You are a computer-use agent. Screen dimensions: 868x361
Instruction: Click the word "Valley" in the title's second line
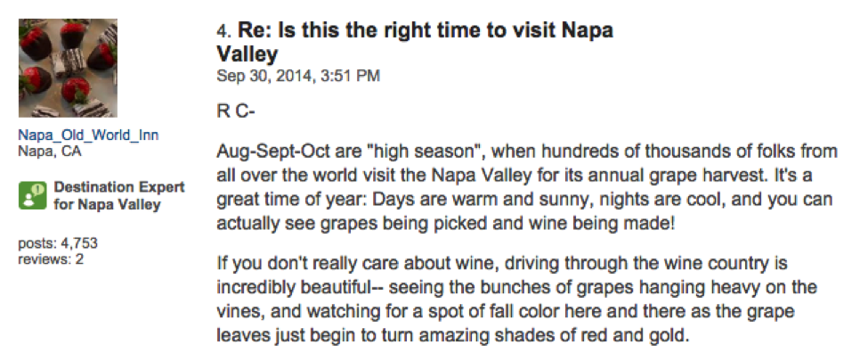[x=248, y=53]
